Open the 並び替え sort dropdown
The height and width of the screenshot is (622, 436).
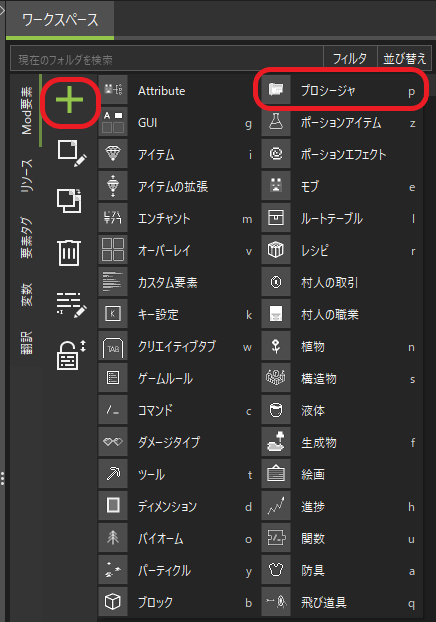tap(404, 59)
